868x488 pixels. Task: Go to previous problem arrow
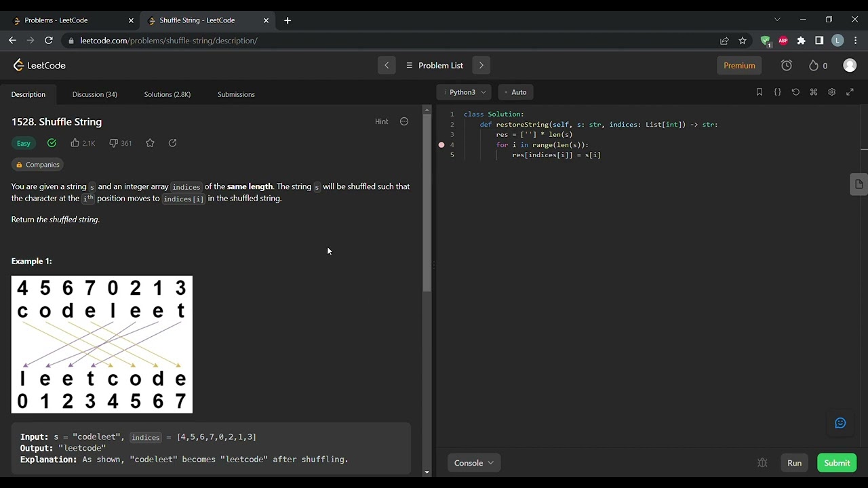(387, 65)
